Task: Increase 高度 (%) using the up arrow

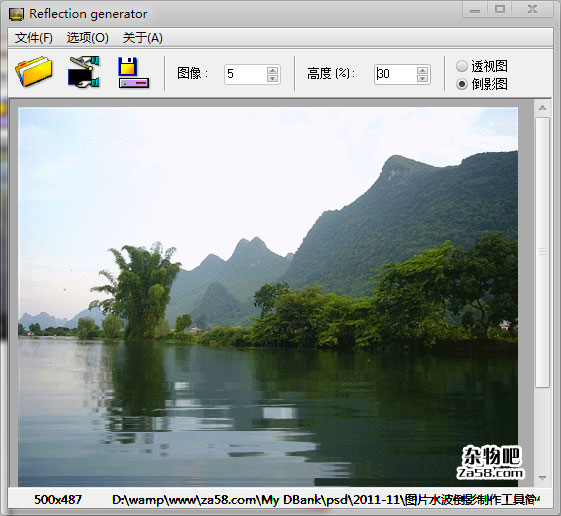Action: pyautogui.click(x=422, y=70)
